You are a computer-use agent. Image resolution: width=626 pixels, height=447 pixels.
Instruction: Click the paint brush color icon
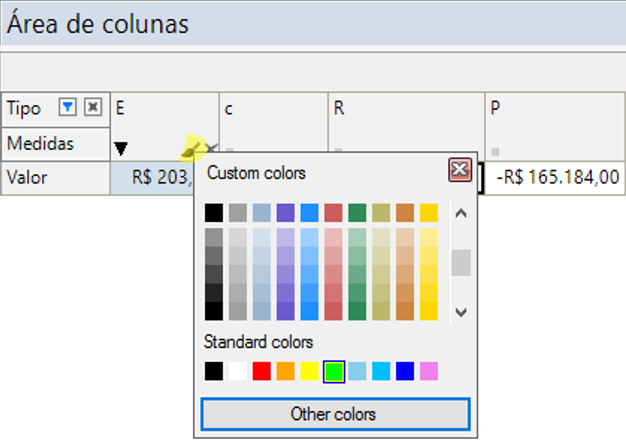[194, 150]
